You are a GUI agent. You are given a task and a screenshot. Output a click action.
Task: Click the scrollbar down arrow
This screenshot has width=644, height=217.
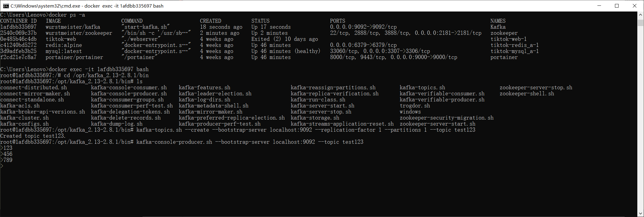[x=640, y=214]
